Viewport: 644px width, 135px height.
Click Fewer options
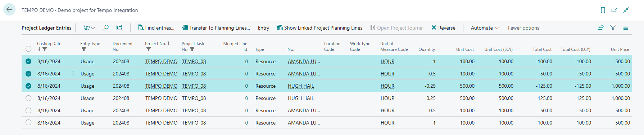(x=523, y=28)
